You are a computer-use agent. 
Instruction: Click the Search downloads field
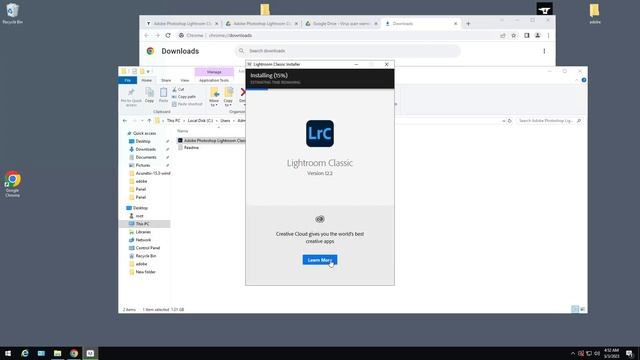(x=348, y=51)
